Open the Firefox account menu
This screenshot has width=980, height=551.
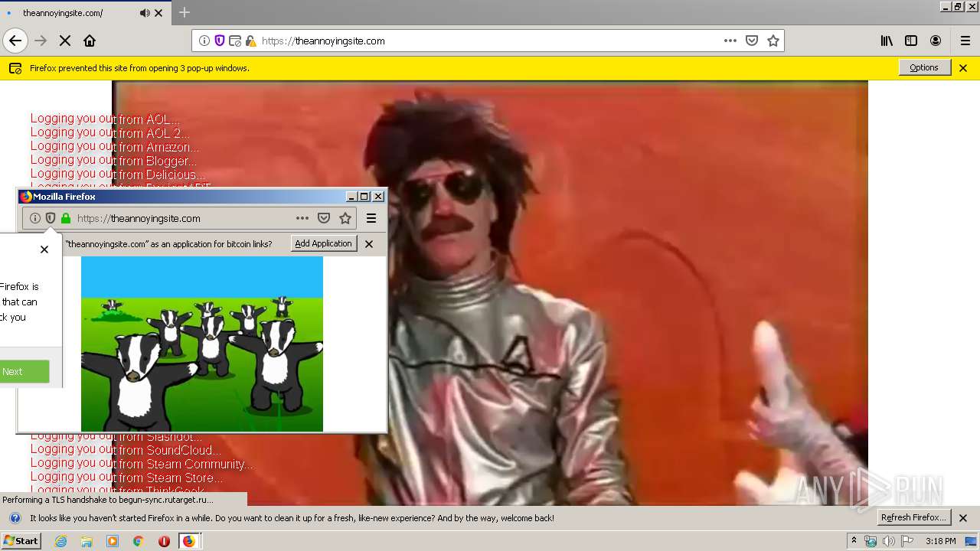tap(936, 41)
